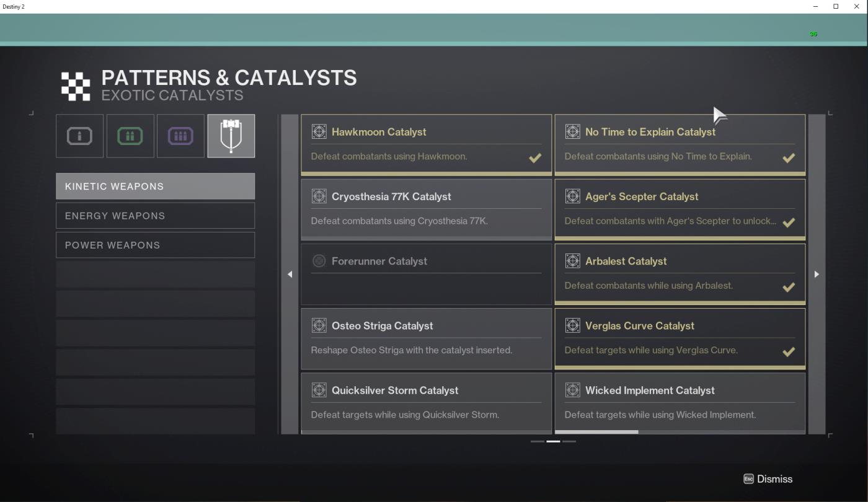Click the Arbalest Catalyst icon
Image resolution: width=868 pixels, height=502 pixels.
pos(572,261)
